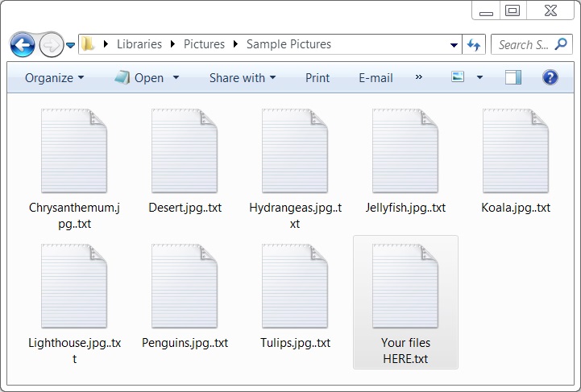Open Help with the question mark icon

550,77
